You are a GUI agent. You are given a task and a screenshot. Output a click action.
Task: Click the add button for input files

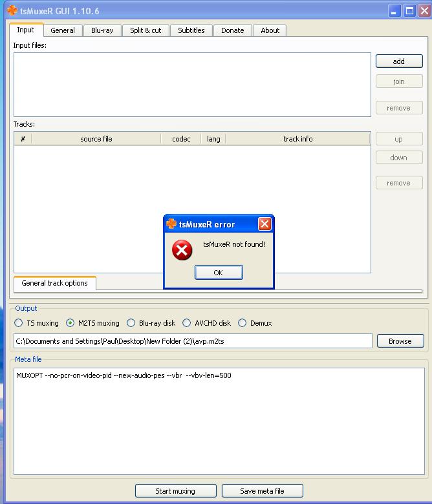tap(399, 61)
